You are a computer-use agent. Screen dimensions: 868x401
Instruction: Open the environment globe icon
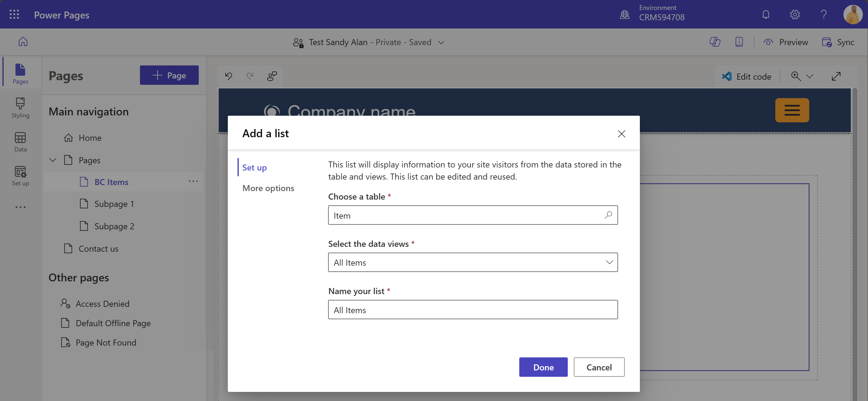[x=624, y=15]
